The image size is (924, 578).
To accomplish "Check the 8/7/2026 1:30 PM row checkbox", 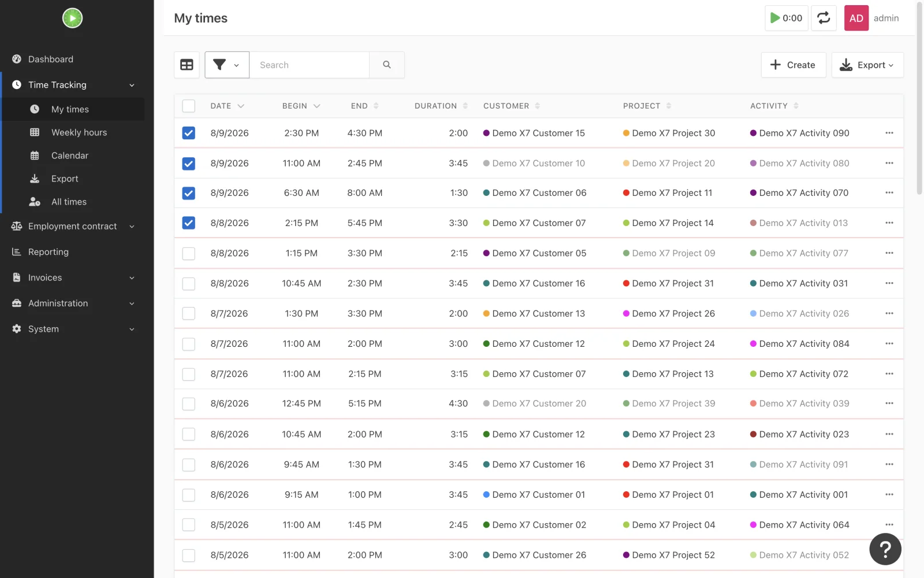I will (x=188, y=313).
